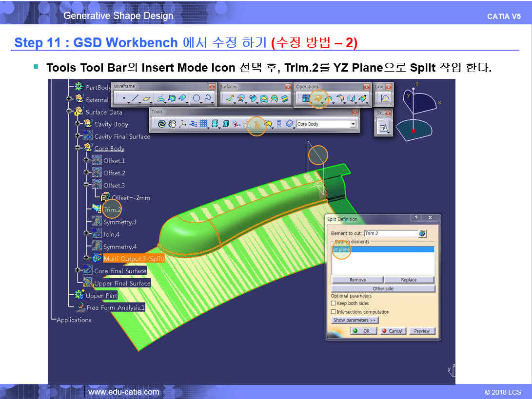Click the Other side button

[x=383, y=289]
